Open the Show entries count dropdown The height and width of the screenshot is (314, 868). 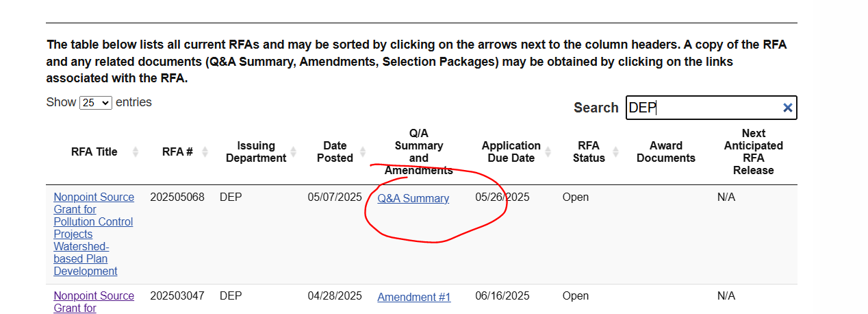click(x=96, y=103)
